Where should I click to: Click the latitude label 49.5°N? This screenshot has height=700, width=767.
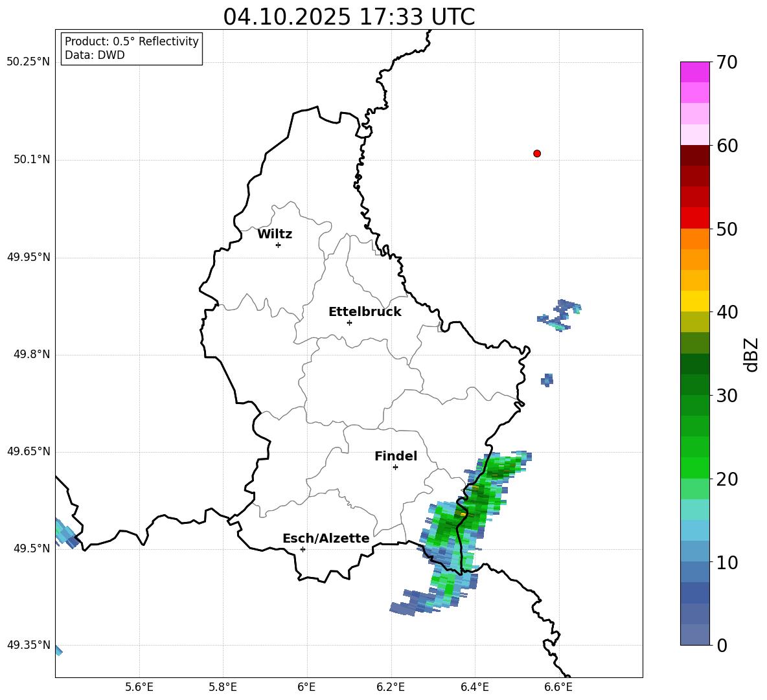(x=32, y=548)
